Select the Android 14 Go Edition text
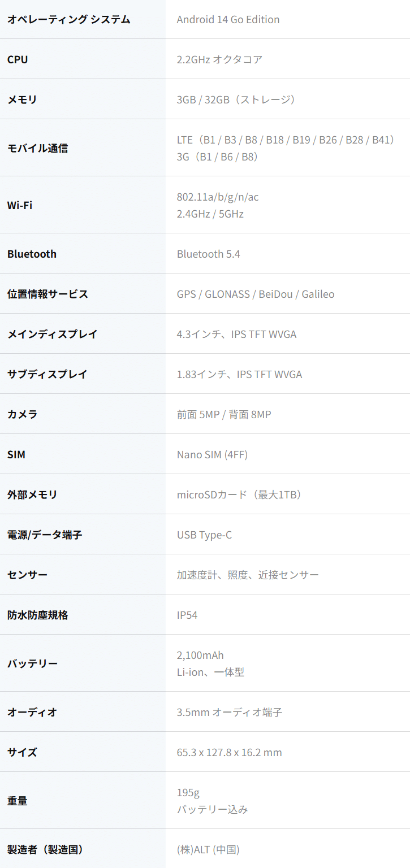410x868 pixels. [x=228, y=20]
